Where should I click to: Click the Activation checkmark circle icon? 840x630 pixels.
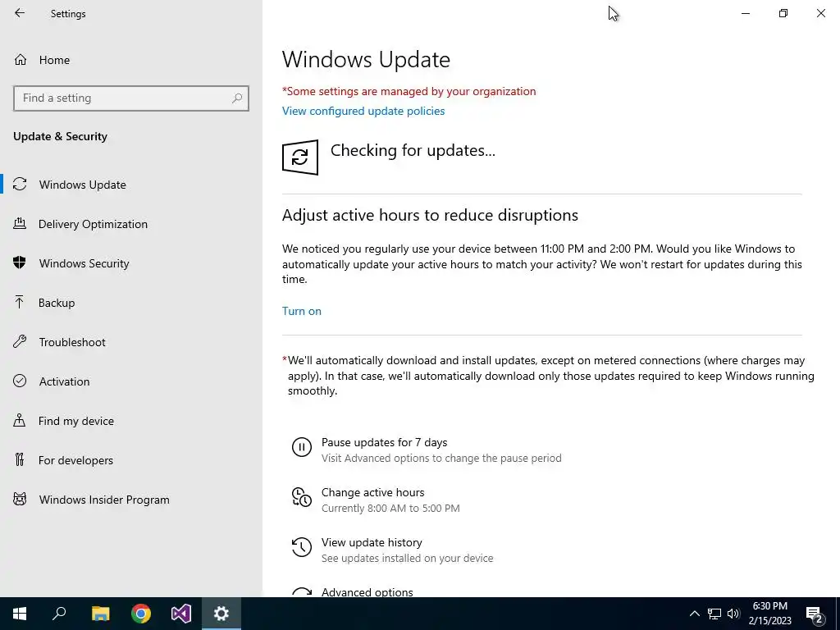20,381
